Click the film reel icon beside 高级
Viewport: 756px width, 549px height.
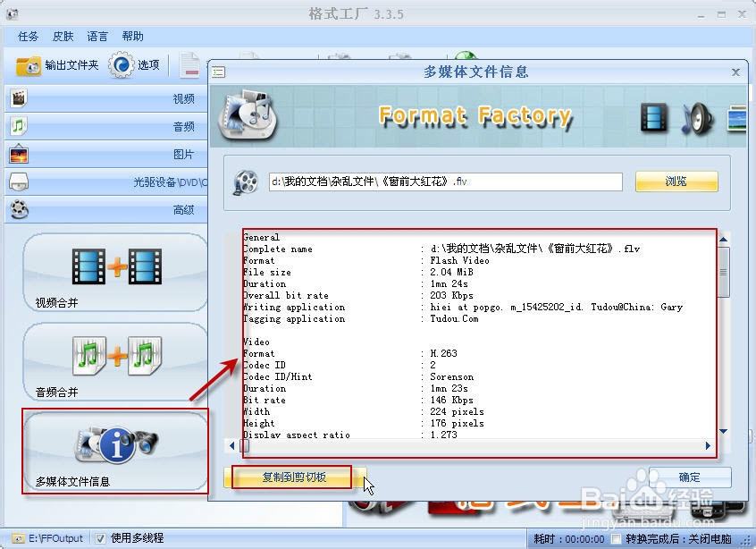[x=20, y=210]
